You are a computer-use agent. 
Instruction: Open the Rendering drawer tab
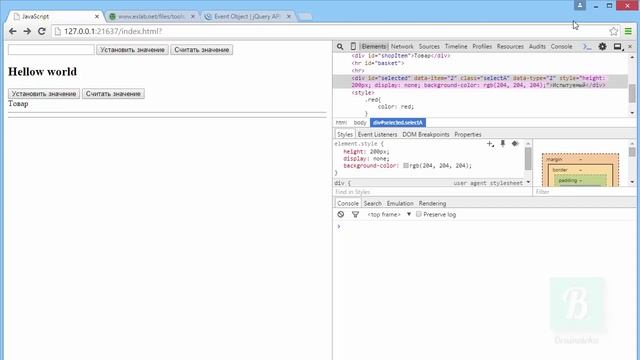coord(432,203)
